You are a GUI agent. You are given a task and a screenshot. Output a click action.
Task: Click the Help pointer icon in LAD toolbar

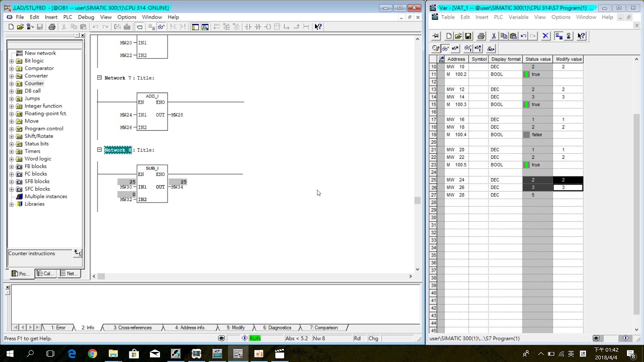(x=318, y=27)
